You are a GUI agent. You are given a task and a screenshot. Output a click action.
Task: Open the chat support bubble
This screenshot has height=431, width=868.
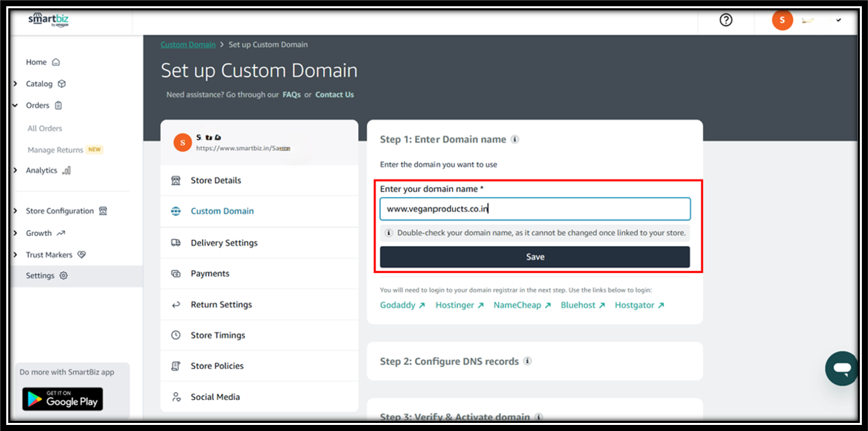click(841, 368)
